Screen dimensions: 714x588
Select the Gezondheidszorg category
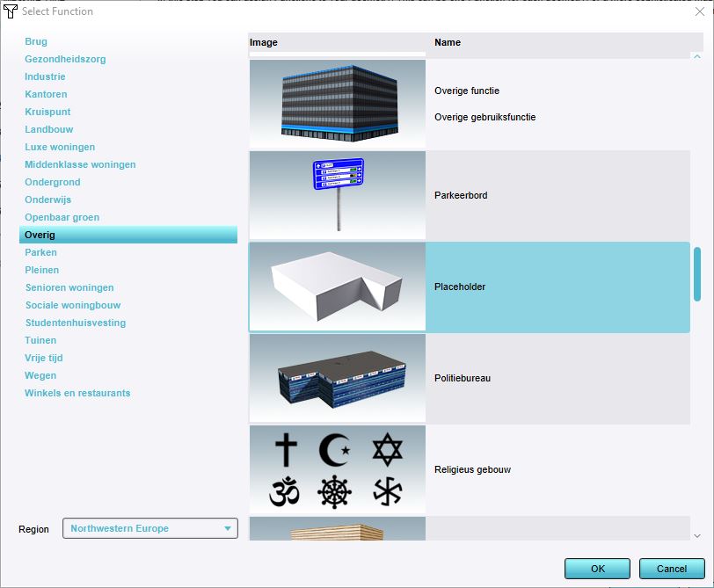[x=65, y=59]
